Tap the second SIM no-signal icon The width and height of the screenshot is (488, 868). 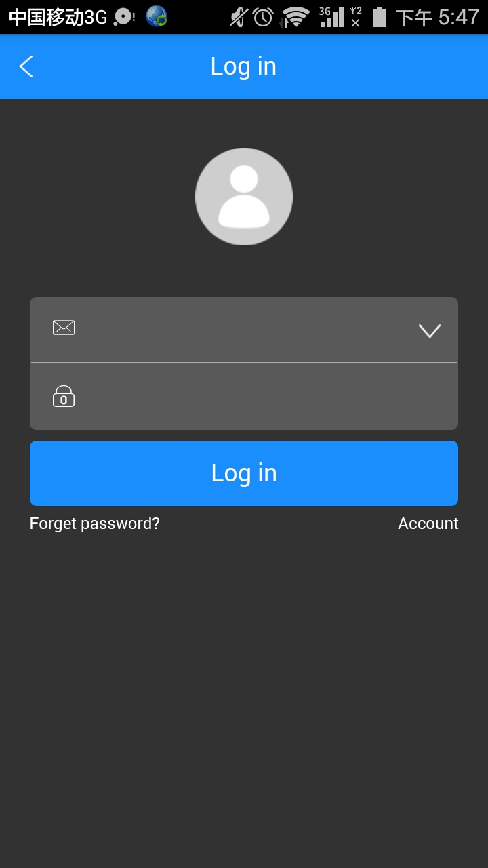coord(356,17)
